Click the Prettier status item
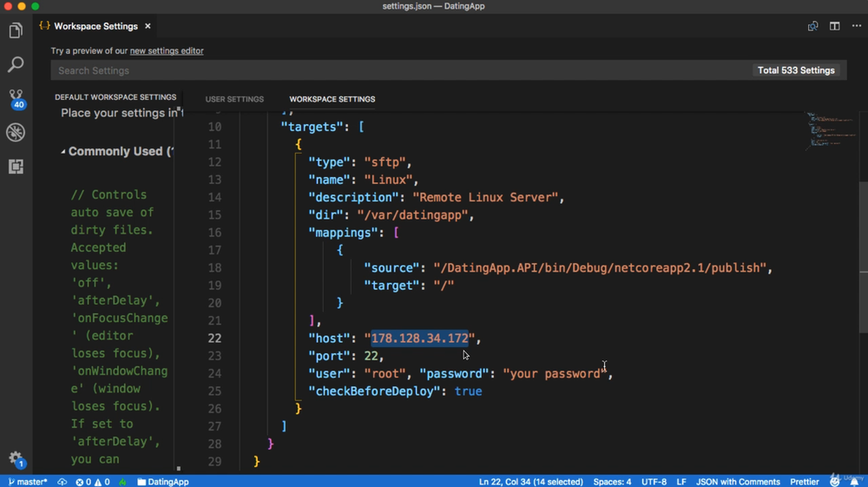This screenshot has height=487, width=868. 805,482
